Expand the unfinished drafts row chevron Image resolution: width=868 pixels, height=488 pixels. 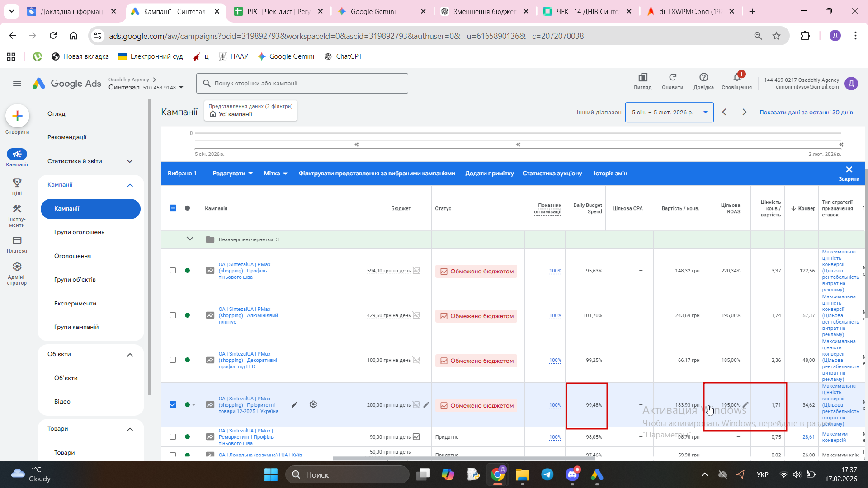(x=190, y=239)
